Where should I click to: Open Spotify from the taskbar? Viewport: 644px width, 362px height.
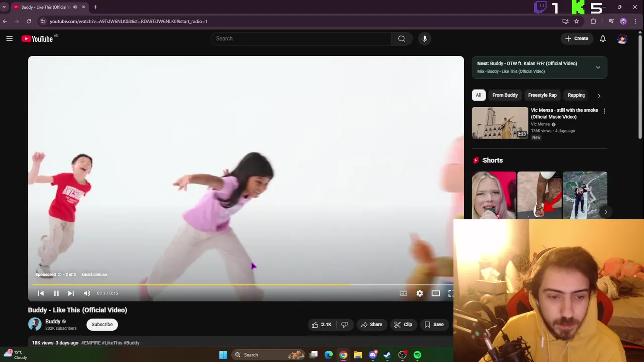(417, 355)
